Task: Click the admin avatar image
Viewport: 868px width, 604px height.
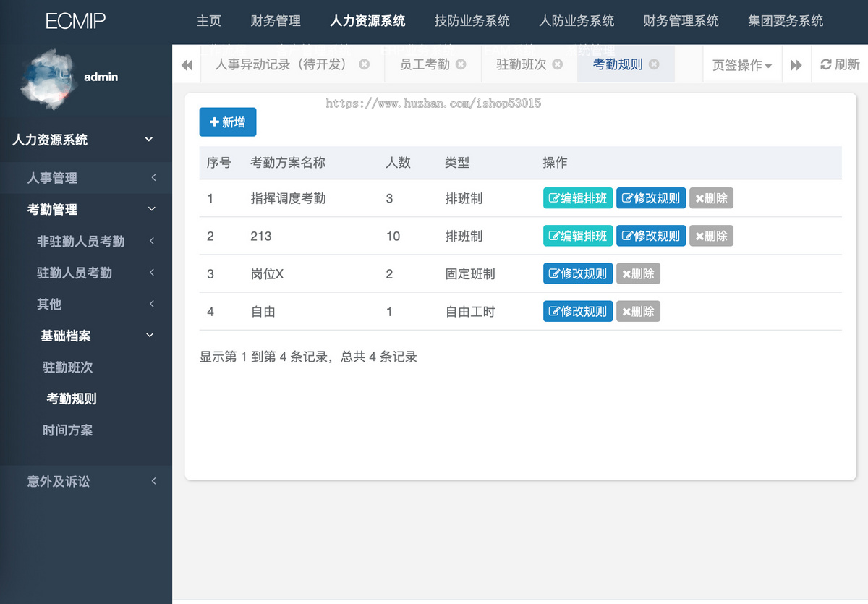Action: click(48, 79)
